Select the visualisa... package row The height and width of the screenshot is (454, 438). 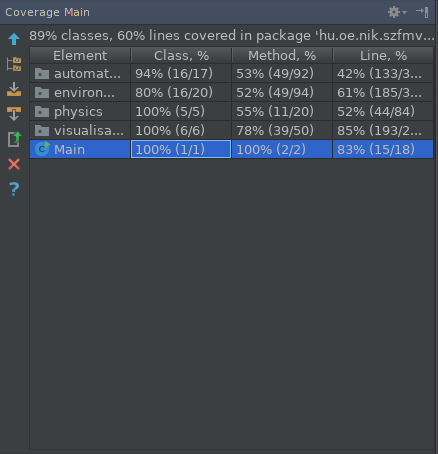[x=231, y=130]
